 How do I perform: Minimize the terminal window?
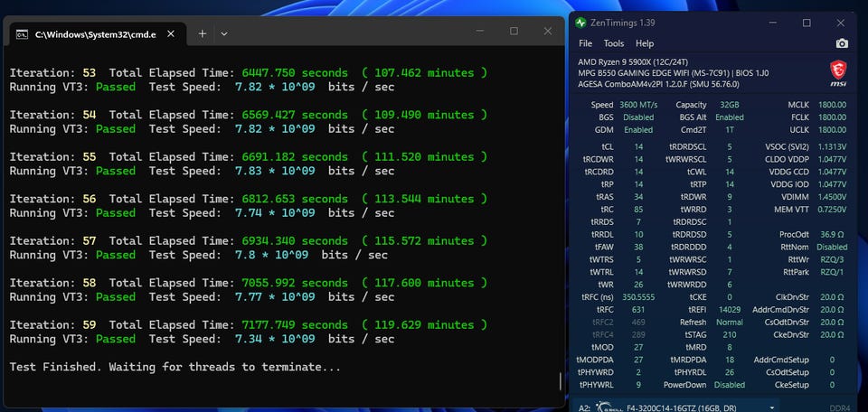[480, 31]
